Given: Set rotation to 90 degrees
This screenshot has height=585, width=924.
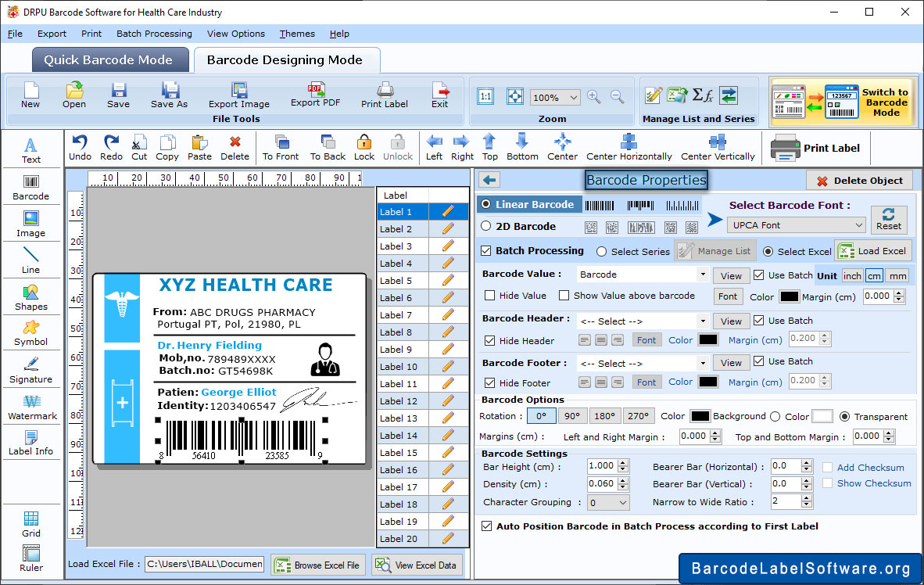Looking at the screenshot, I should [x=572, y=416].
